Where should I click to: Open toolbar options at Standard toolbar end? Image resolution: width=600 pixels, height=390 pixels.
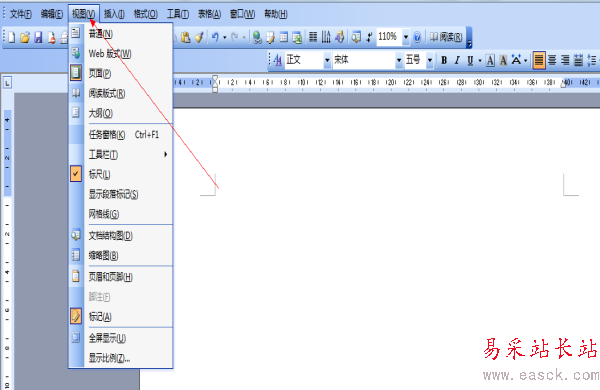click(469, 37)
